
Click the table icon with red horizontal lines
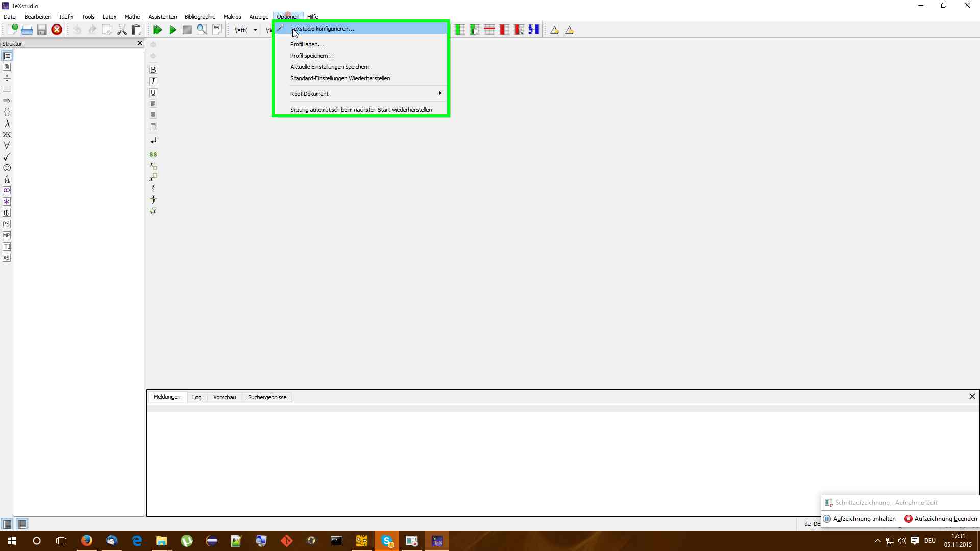pyautogui.click(x=489, y=30)
